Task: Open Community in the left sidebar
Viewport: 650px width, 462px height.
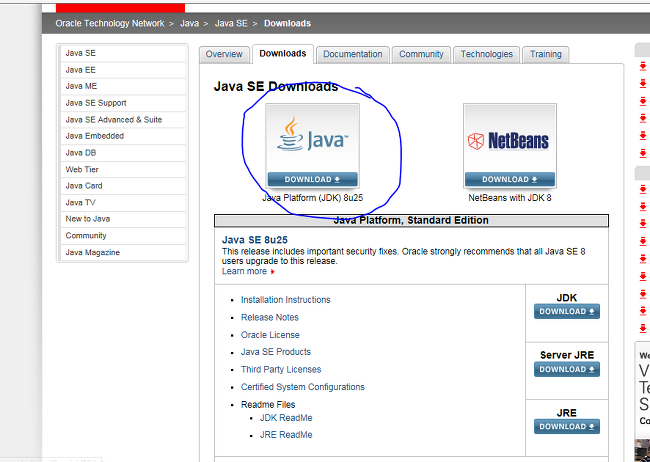Action: tap(123, 236)
